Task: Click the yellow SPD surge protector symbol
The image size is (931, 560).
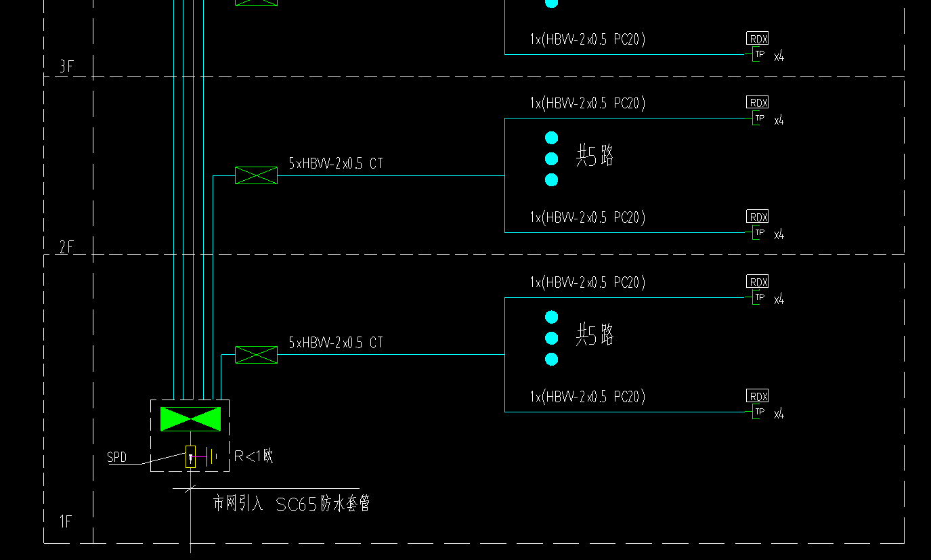Action: pos(190,457)
